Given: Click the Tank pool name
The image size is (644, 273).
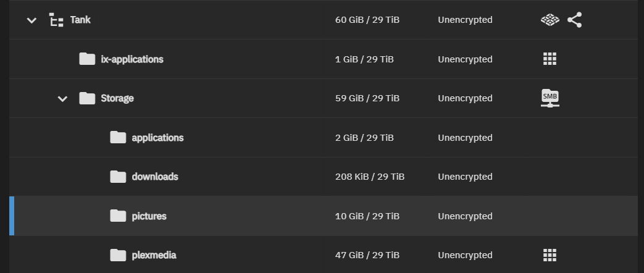Looking at the screenshot, I should coord(80,20).
